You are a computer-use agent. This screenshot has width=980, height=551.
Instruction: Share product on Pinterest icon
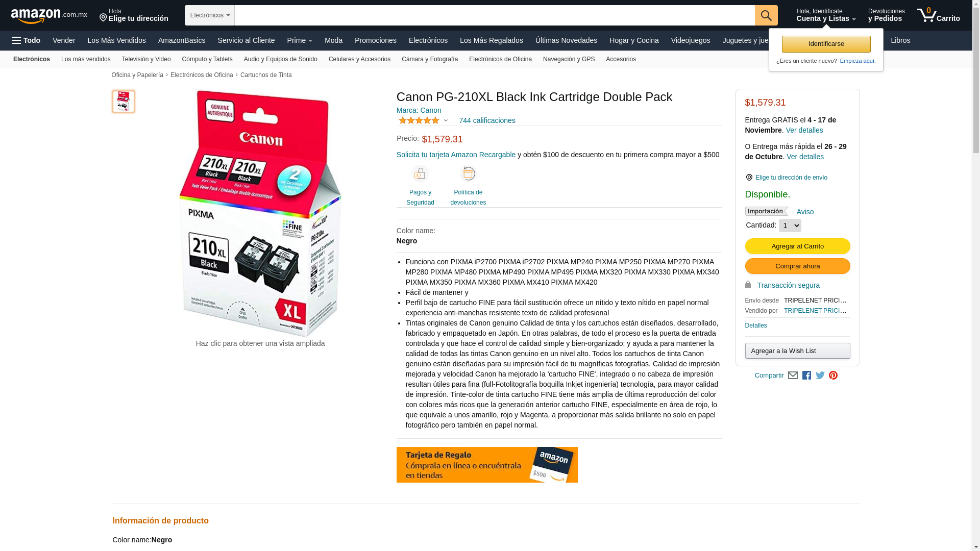[x=833, y=375]
